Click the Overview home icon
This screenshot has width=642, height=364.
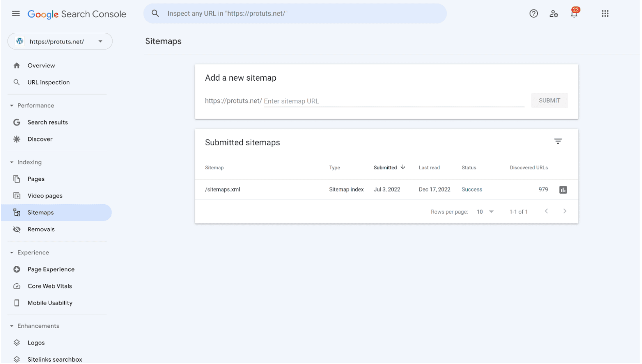(17, 65)
